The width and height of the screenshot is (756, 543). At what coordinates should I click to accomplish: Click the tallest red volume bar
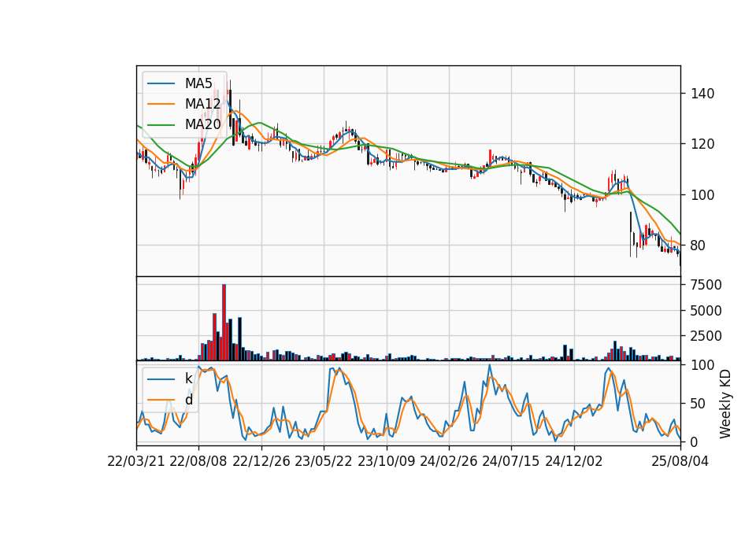(x=224, y=323)
